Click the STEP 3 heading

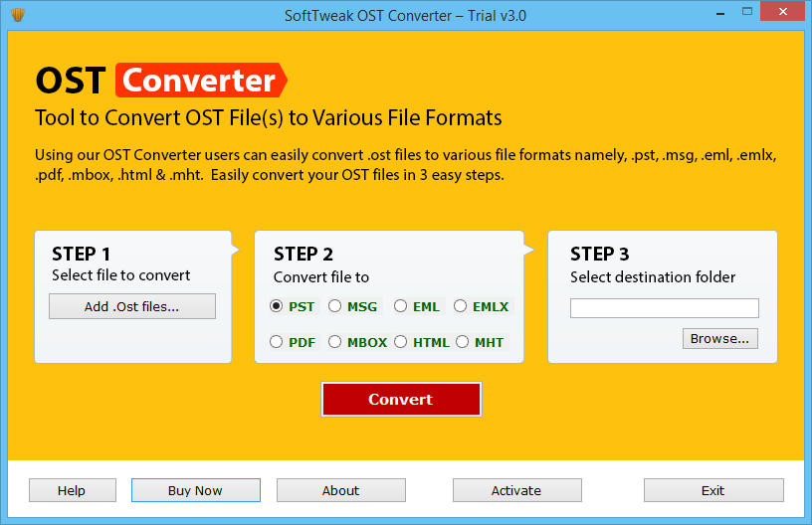tap(600, 254)
